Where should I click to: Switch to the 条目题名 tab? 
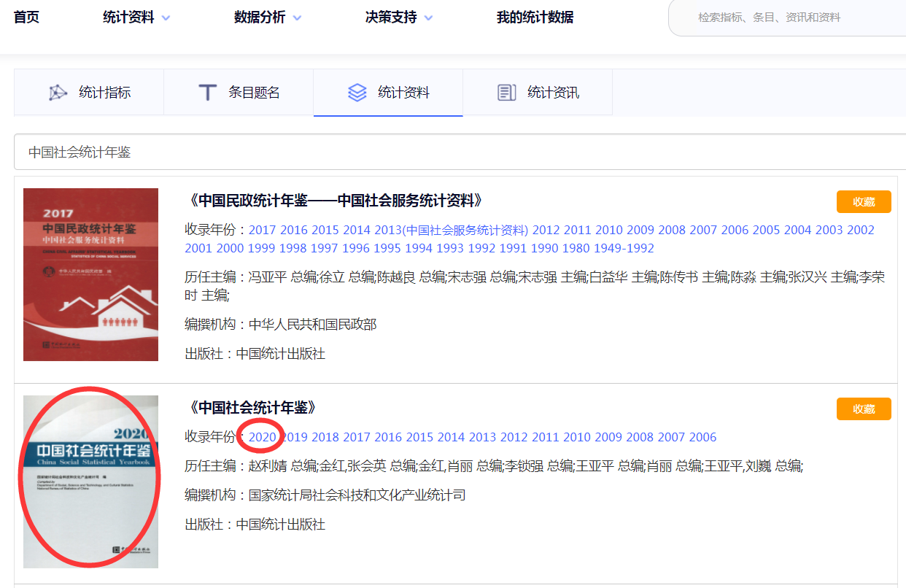pos(239,93)
